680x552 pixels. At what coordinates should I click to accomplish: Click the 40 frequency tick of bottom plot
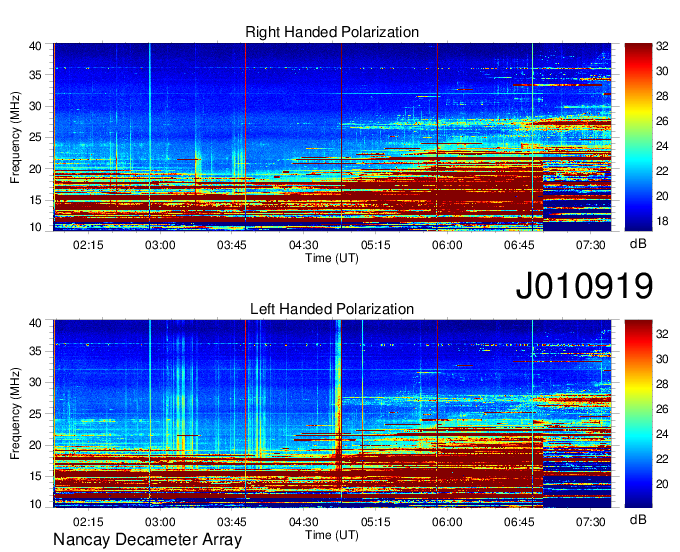(x=35, y=323)
